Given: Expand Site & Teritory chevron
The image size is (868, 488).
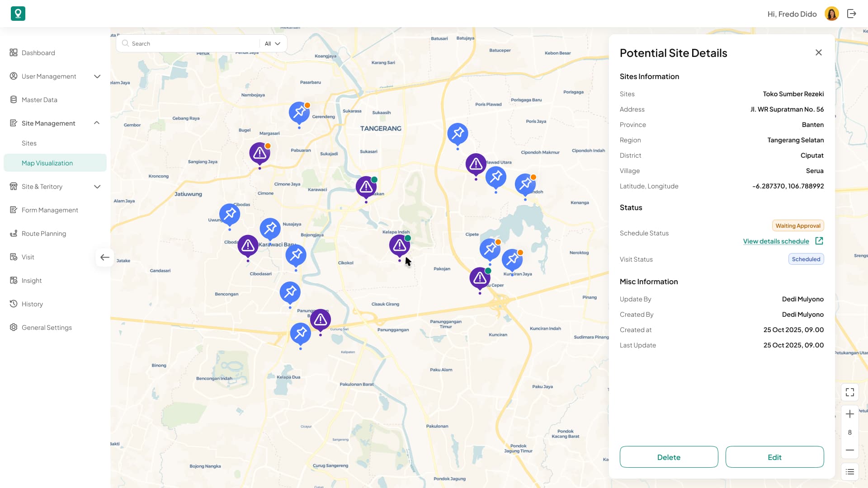Looking at the screenshot, I should 97,187.
